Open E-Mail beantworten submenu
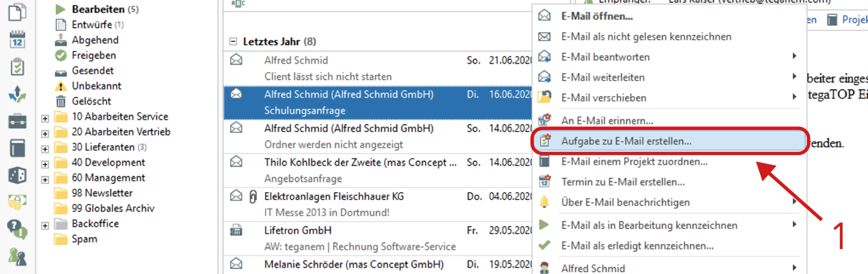 (x=669, y=57)
